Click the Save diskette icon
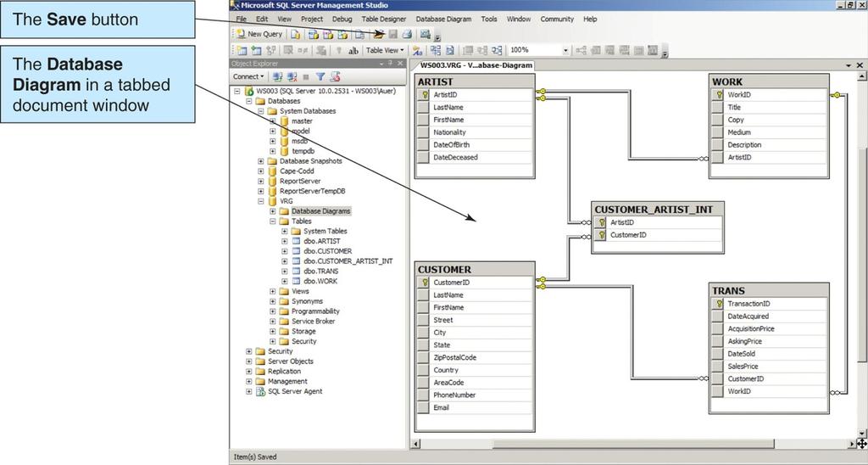Screen dimensions: 868x465 click(392, 34)
